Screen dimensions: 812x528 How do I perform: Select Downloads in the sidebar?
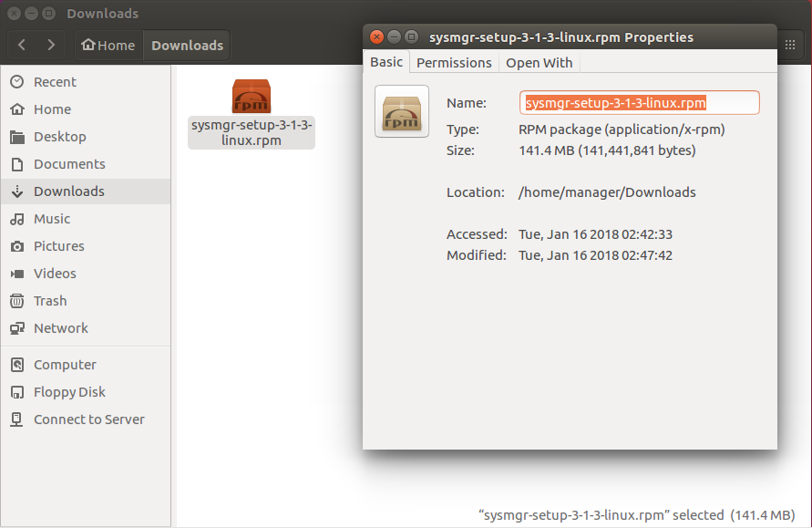tap(86, 192)
